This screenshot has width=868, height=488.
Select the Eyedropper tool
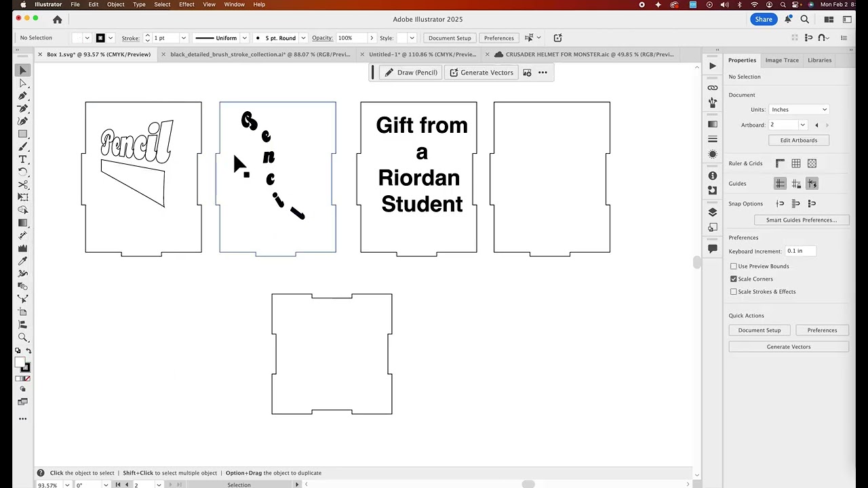pyautogui.click(x=23, y=260)
